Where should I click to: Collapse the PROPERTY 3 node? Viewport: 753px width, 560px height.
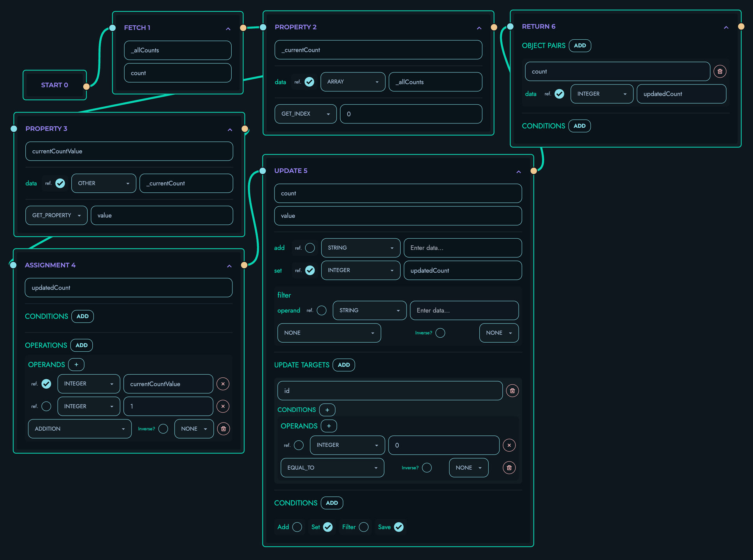[x=230, y=130]
